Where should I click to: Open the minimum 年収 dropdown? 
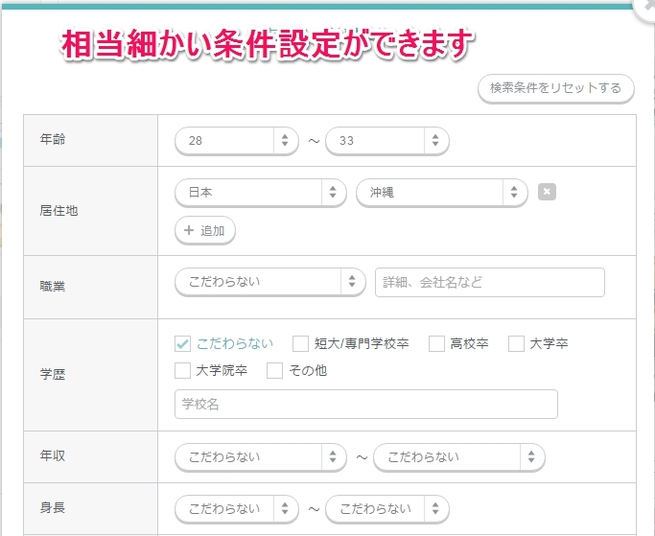pyautogui.click(x=260, y=457)
